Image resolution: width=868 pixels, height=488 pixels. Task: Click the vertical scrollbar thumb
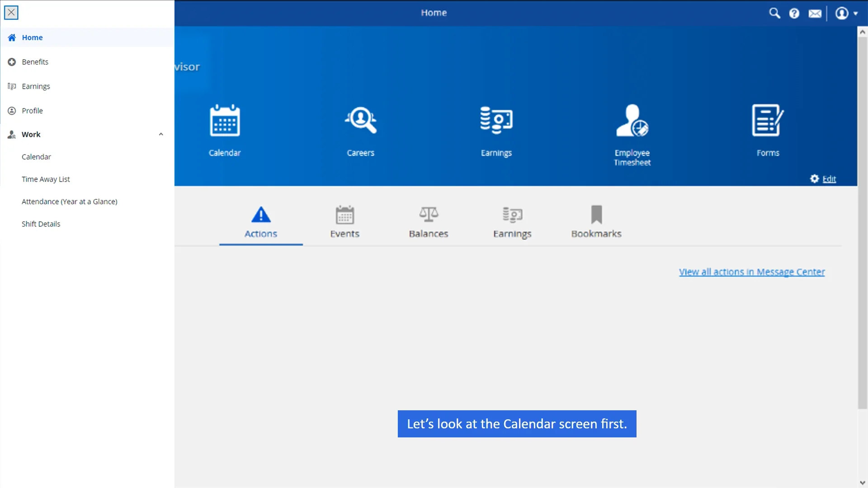pyautogui.click(x=862, y=223)
